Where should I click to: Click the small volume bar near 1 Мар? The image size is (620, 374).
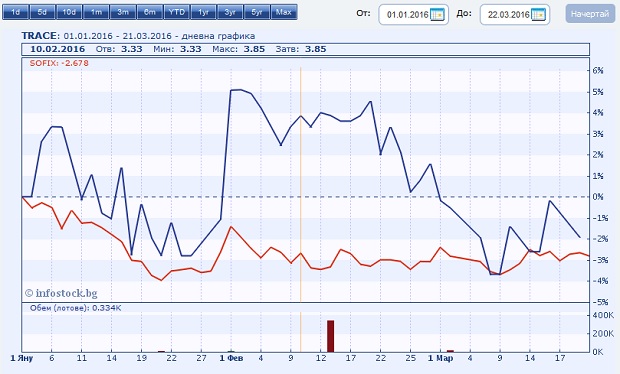[x=450, y=351]
